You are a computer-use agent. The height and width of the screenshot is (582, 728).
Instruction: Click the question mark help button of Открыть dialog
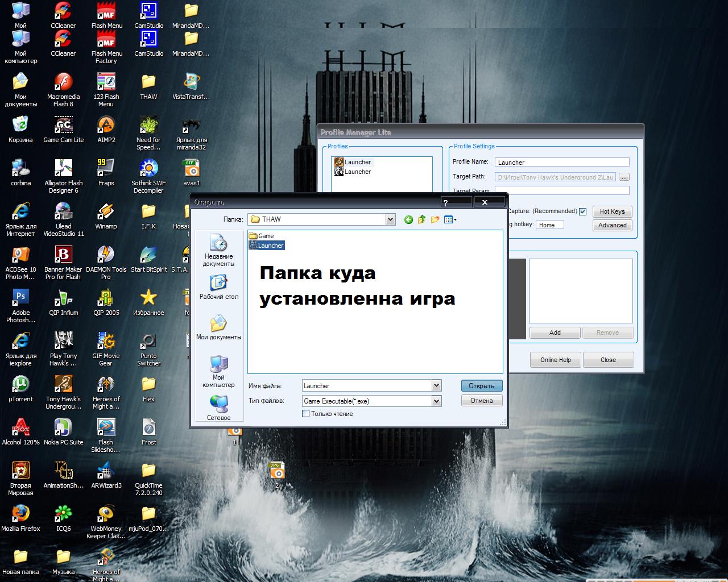point(456,202)
